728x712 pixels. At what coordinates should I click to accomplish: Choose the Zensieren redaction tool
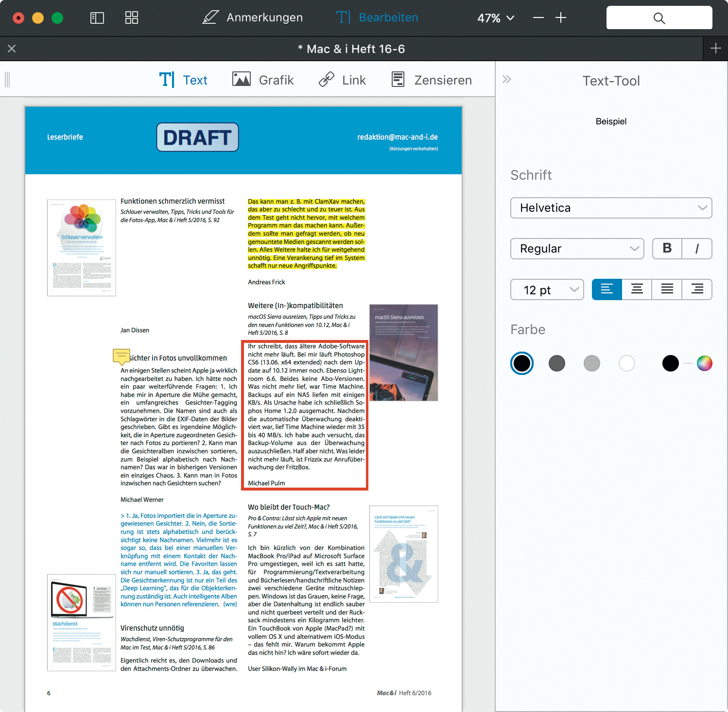tap(432, 80)
